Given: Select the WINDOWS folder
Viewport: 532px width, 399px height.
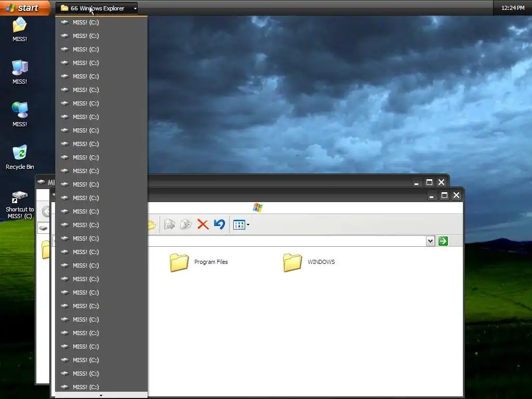Looking at the screenshot, I should tap(309, 262).
